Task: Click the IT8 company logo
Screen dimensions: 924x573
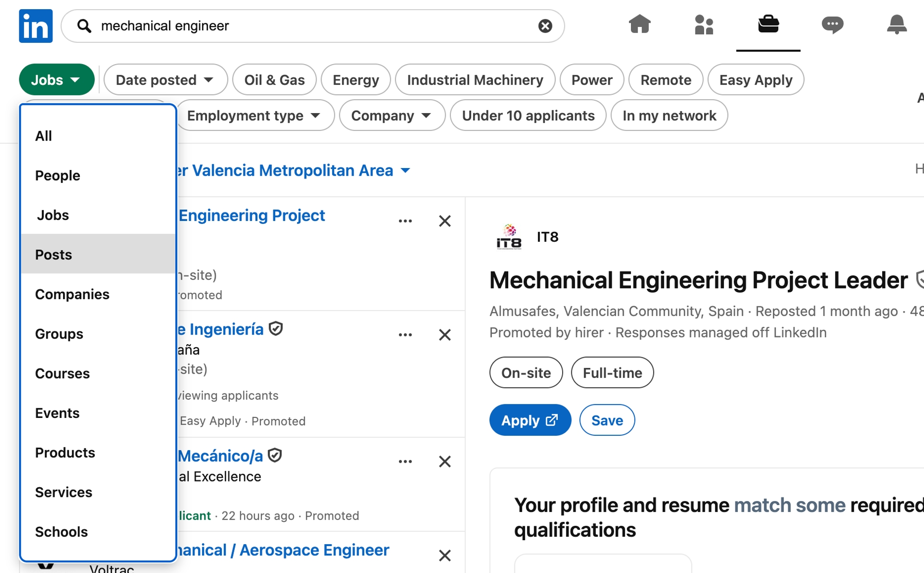Action: click(x=509, y=237)
